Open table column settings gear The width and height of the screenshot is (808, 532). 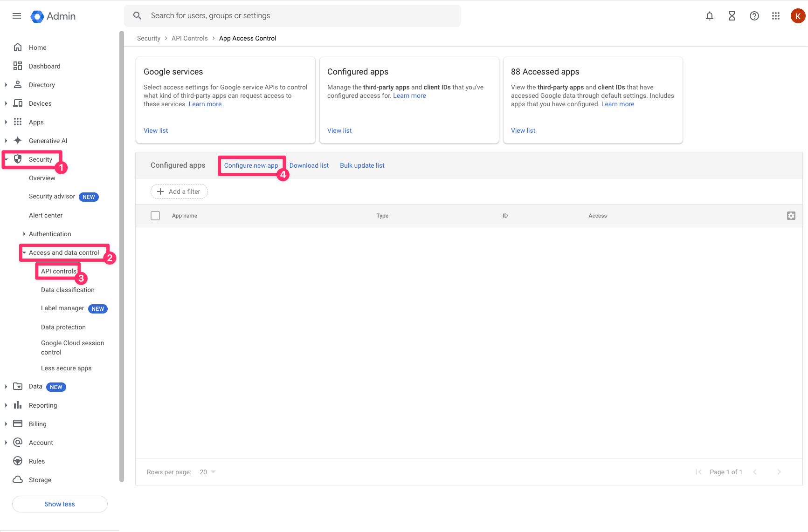[791, 216]
